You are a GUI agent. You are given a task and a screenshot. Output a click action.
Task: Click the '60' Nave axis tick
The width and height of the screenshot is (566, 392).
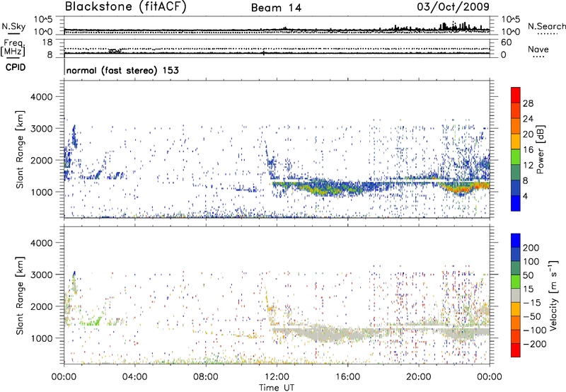506,42
